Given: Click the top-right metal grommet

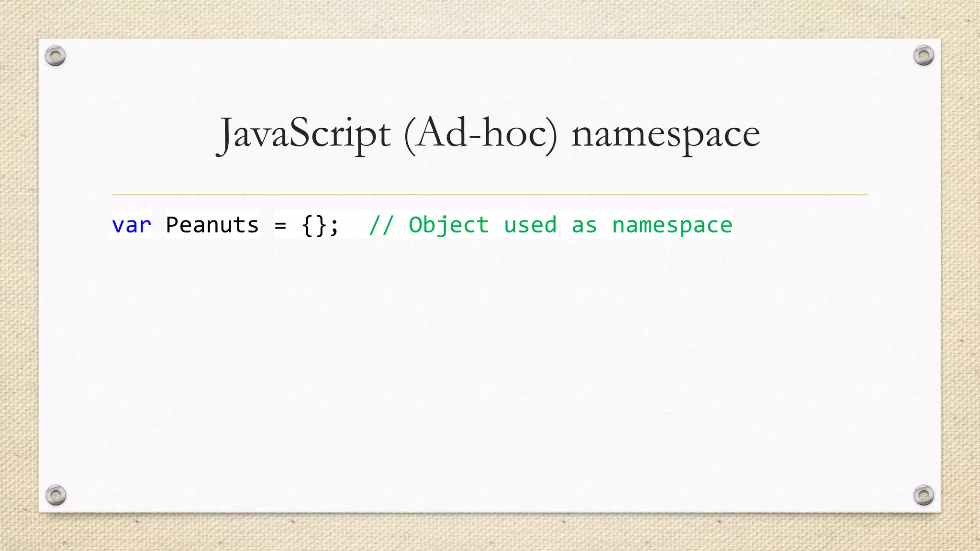Looking at the screenshot, I should coord(924,56).
